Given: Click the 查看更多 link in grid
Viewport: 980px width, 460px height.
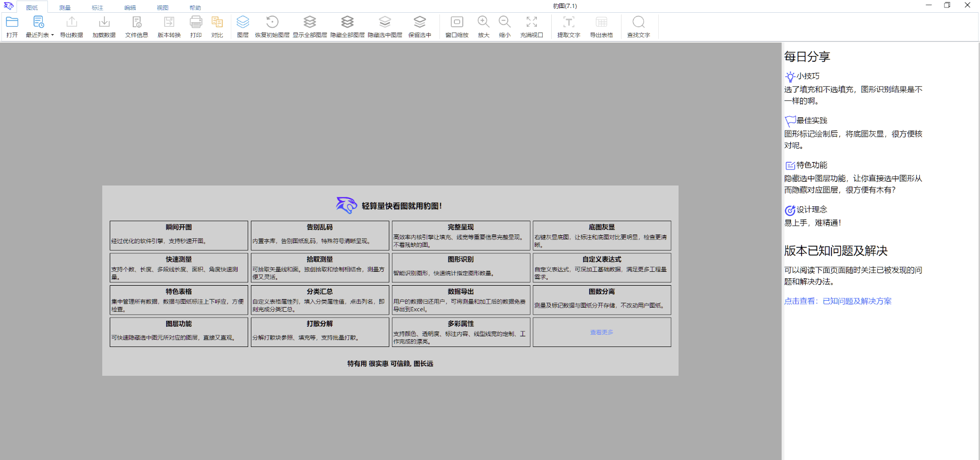Looking at the screenshot, I should point(601,332).
